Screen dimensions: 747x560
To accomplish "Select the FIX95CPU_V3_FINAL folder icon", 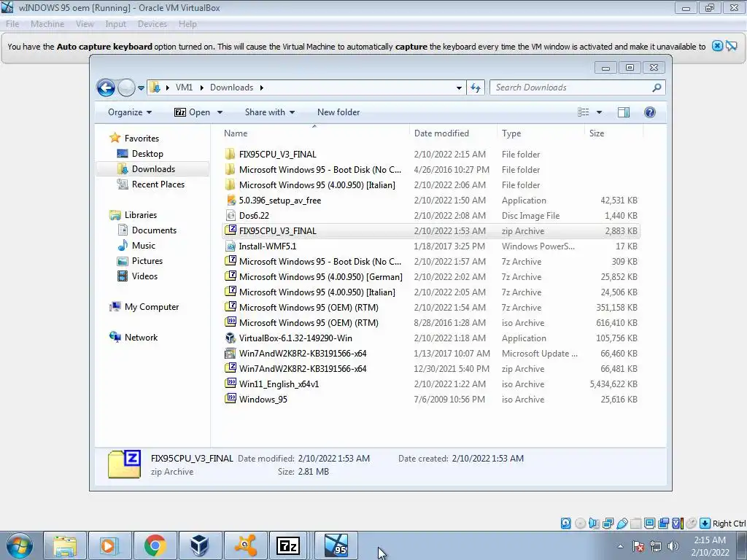I will 230,155.
